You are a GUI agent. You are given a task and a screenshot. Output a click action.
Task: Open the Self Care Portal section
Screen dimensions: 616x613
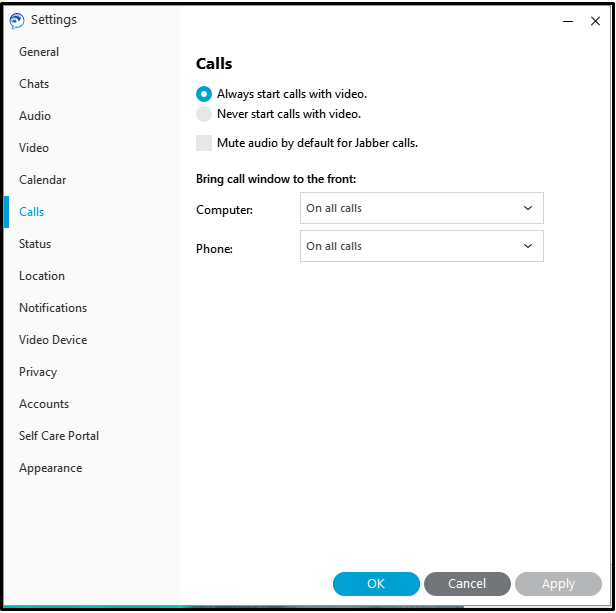pos(59,436)
